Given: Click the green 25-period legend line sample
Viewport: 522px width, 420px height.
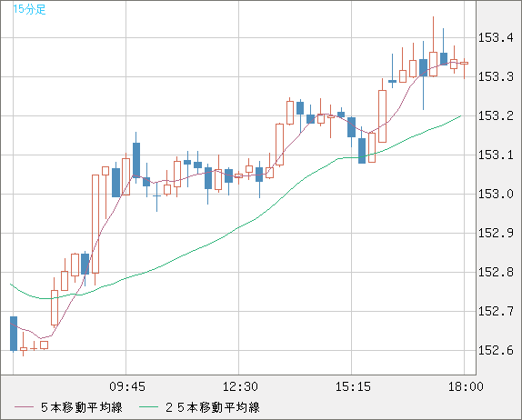Looking at the screenshot, I should (x=148, y=407).
